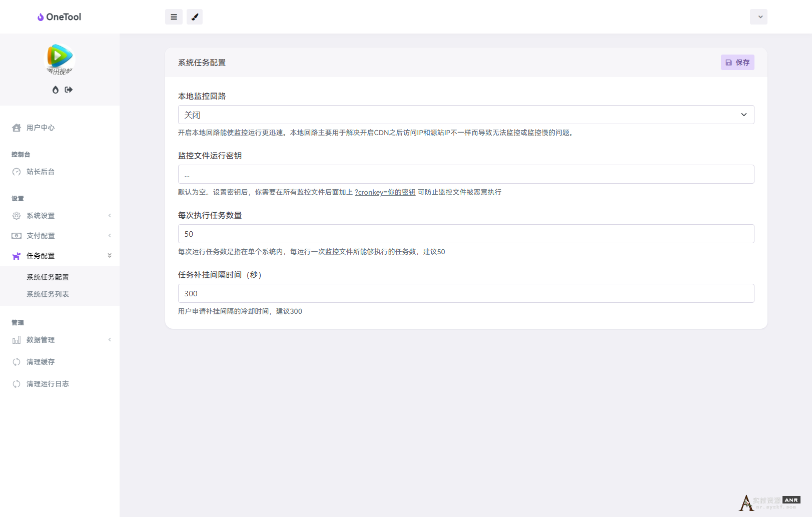Open 系统任务列表 submenu item
The image size is (812, 517).
tap(48, 294)
